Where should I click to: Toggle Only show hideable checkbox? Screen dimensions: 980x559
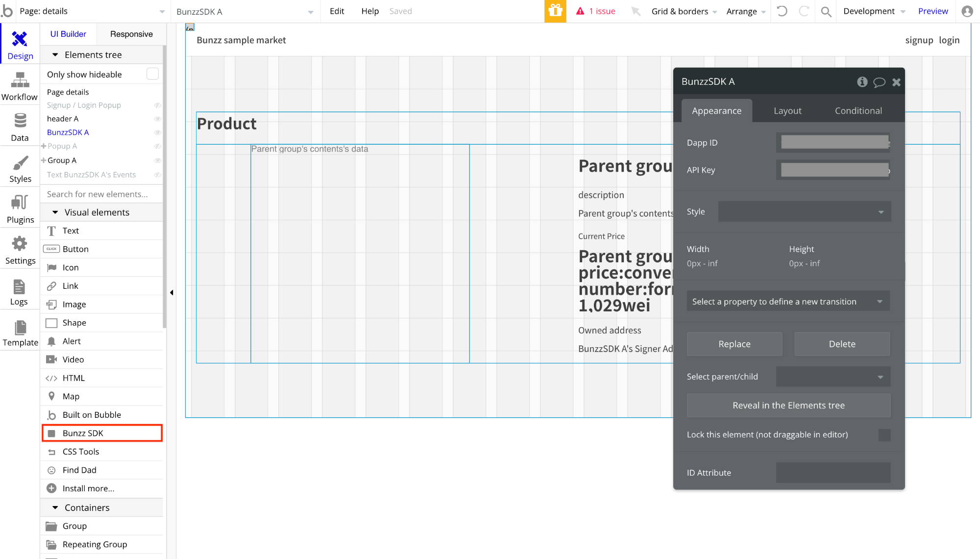tap(152, 74)
